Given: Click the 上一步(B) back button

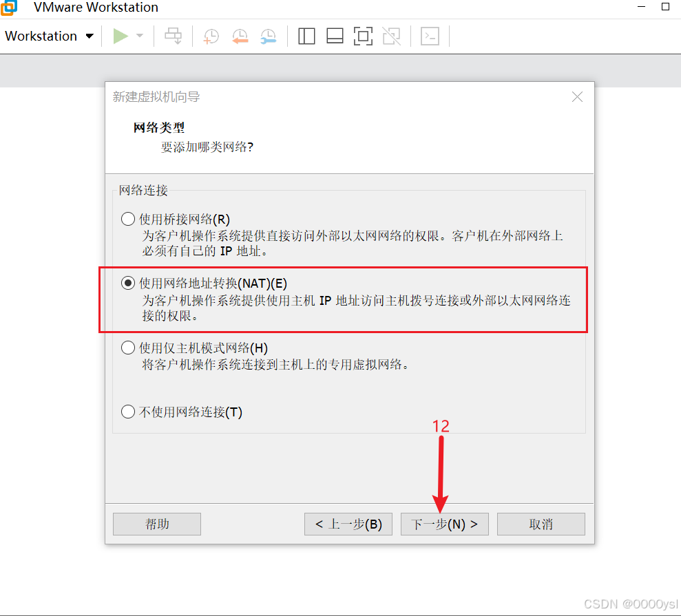Looking at the screenshot, I should (x=348, y=524).
